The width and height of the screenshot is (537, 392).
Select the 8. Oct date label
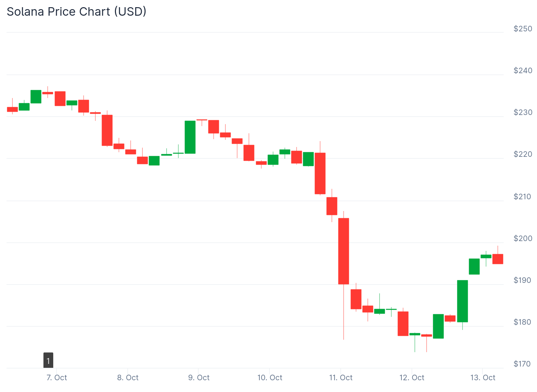point(128,378)
